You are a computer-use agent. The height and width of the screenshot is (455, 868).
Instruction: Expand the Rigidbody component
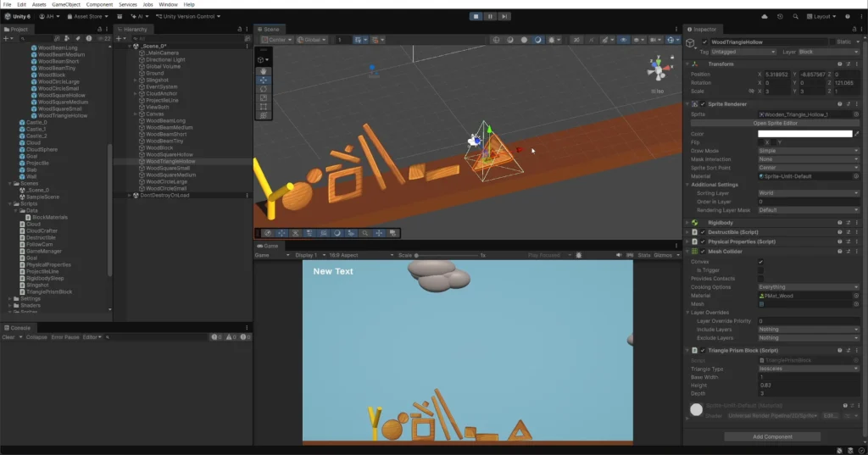click(688, 223)
